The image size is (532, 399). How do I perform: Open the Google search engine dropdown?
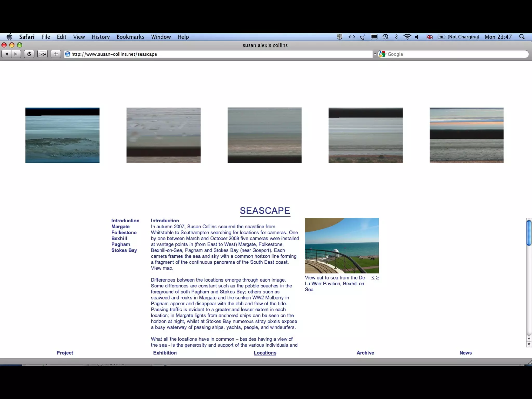[382, 54]
